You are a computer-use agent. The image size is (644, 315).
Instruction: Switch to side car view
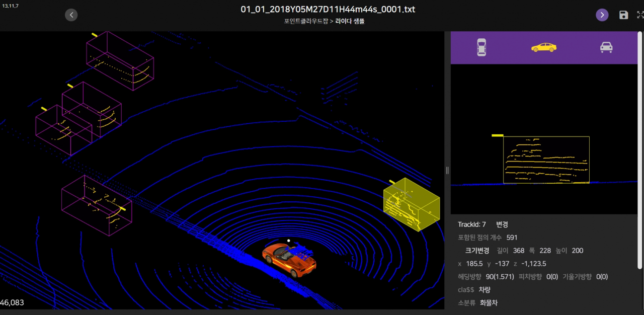point(544,47)
